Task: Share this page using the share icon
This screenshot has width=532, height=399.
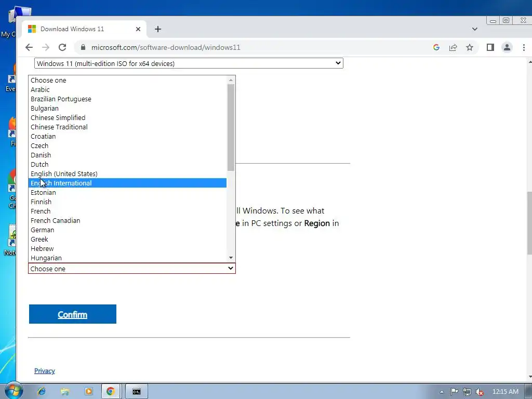Action: tap(453, 47)
